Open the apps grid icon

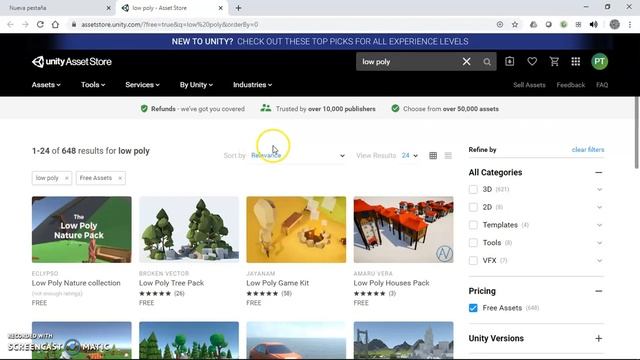[576, 61]
